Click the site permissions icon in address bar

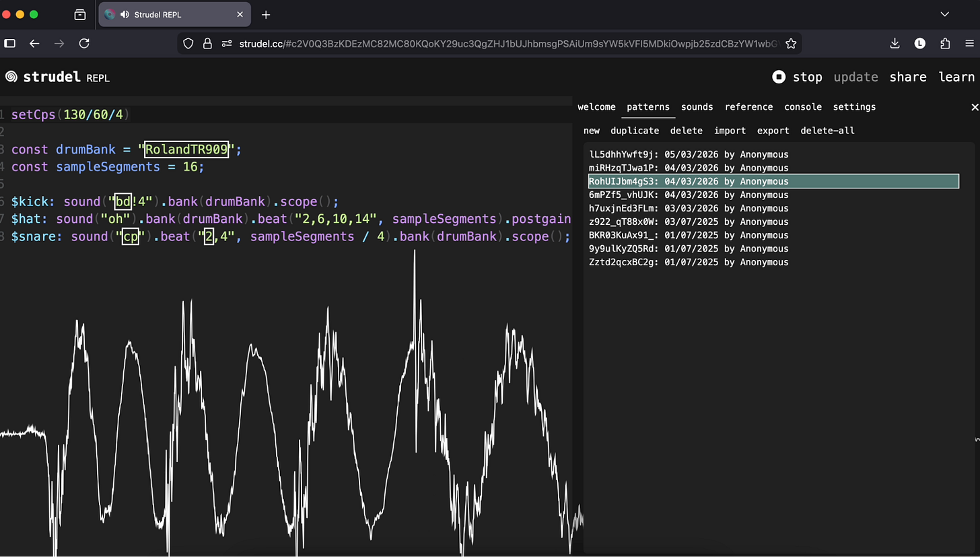226,43
